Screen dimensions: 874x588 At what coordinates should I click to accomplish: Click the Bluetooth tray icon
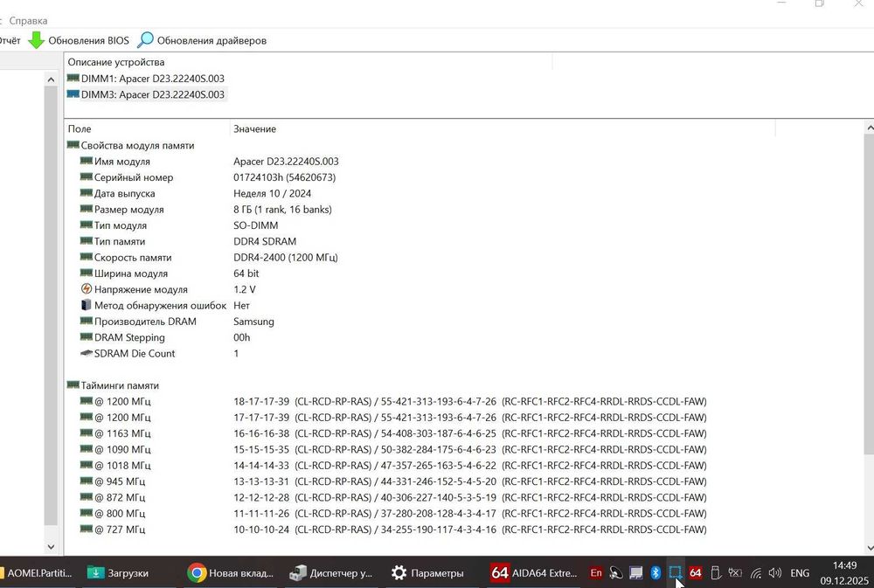[656, 573]
